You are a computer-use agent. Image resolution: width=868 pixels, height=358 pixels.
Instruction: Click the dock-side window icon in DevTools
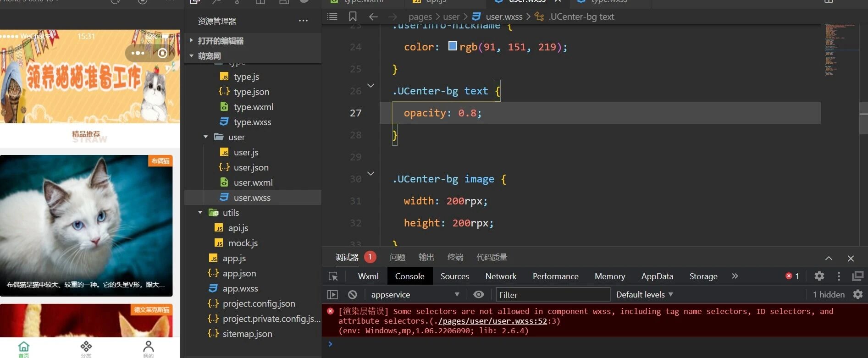click(x=857, y=276)
